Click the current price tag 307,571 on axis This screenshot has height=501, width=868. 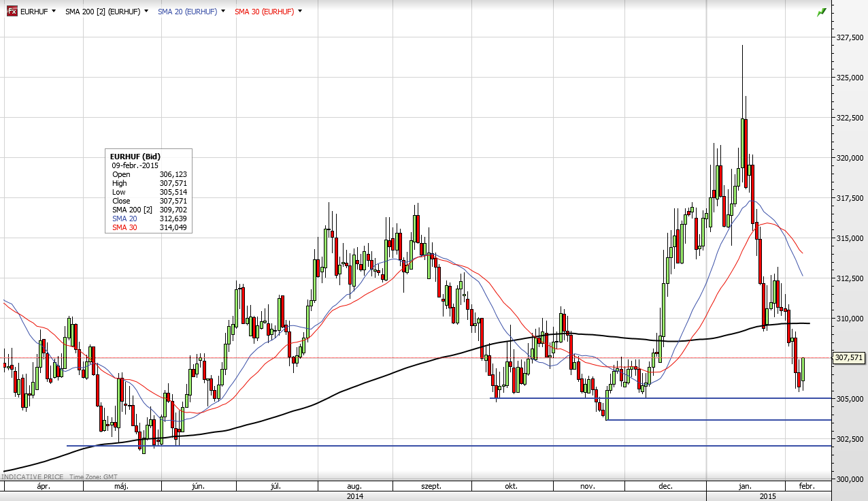click(x=850, y=357)
